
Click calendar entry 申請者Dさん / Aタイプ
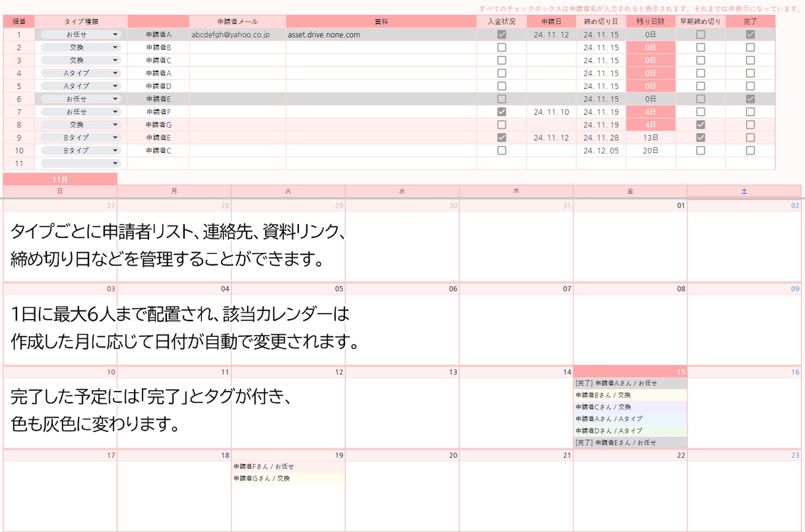630,430
